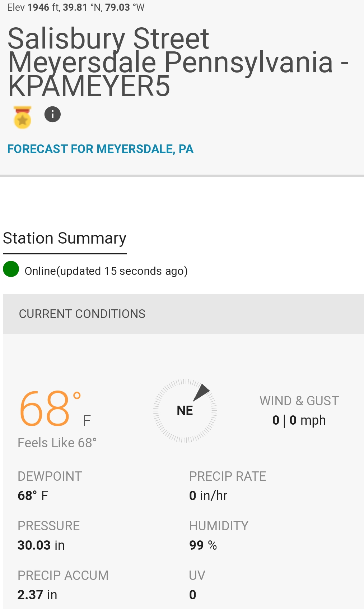Viewport: 364px width, 609px height.
Task: Click the station title KPAMEYER5
Action: 89,86
